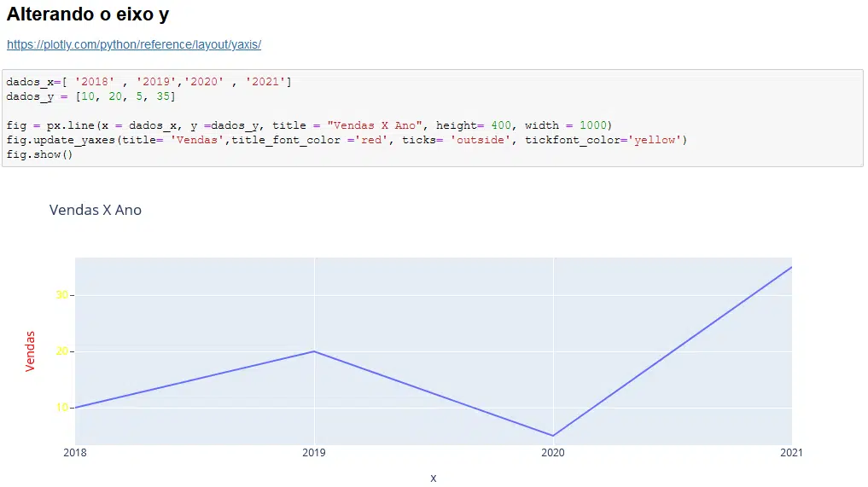Viewport: 868px width, 487px height.
Task: Click the 2021 x-axis tick label
Action: click(791, 453)
